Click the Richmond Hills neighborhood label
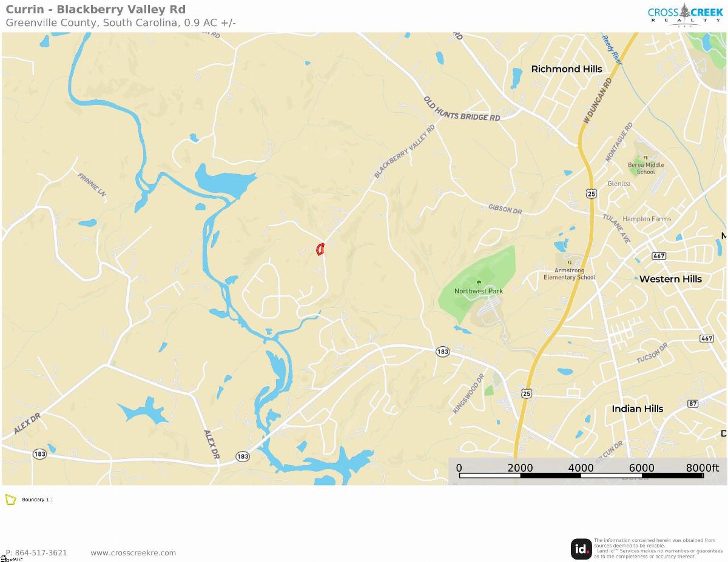This screenshot has height=562, width=728. click(567, 69)
